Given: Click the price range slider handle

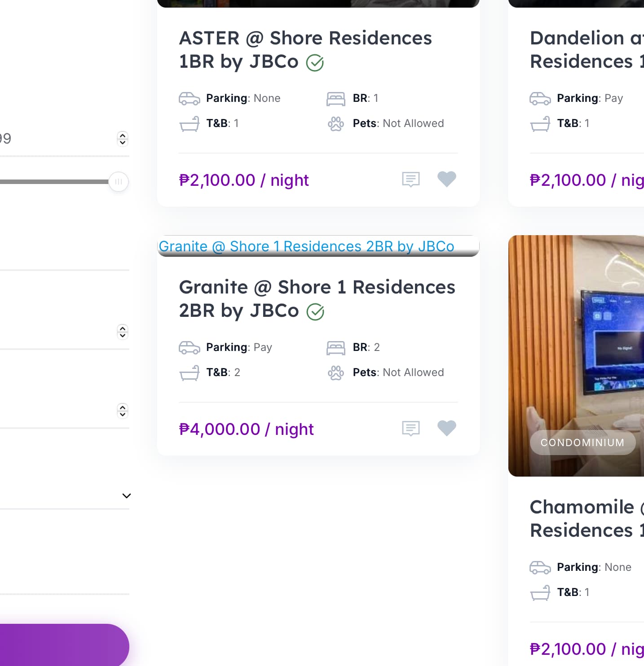Looking at the screenshot, I should point(119,182).
